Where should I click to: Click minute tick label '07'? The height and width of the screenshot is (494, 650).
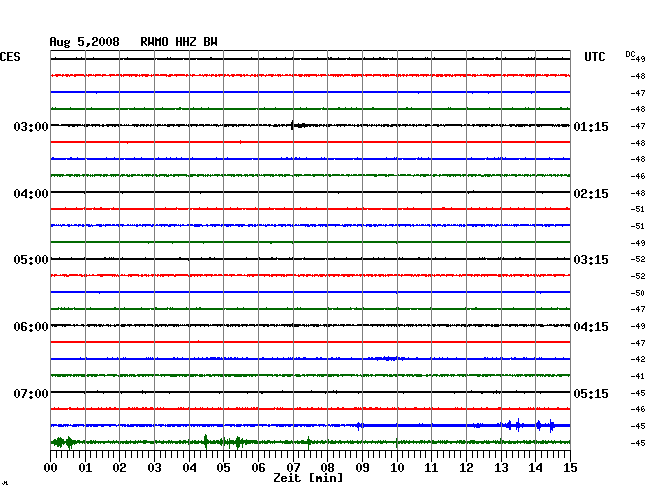pos(293,468)
